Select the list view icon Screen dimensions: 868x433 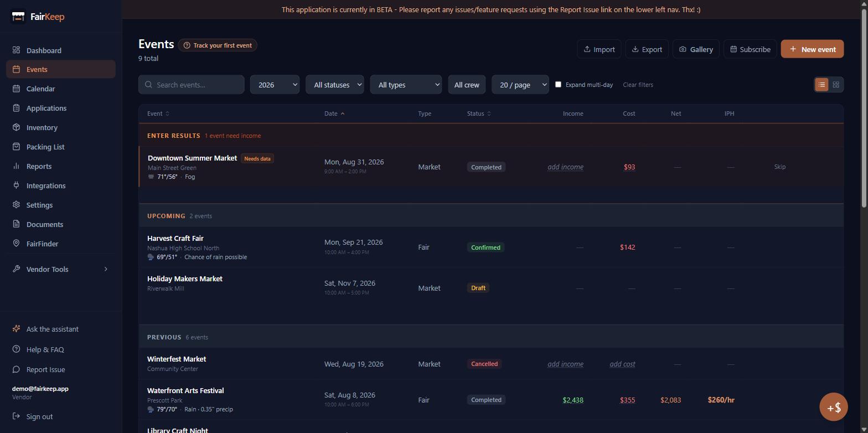pyautogui.click(x=821, y=85)
